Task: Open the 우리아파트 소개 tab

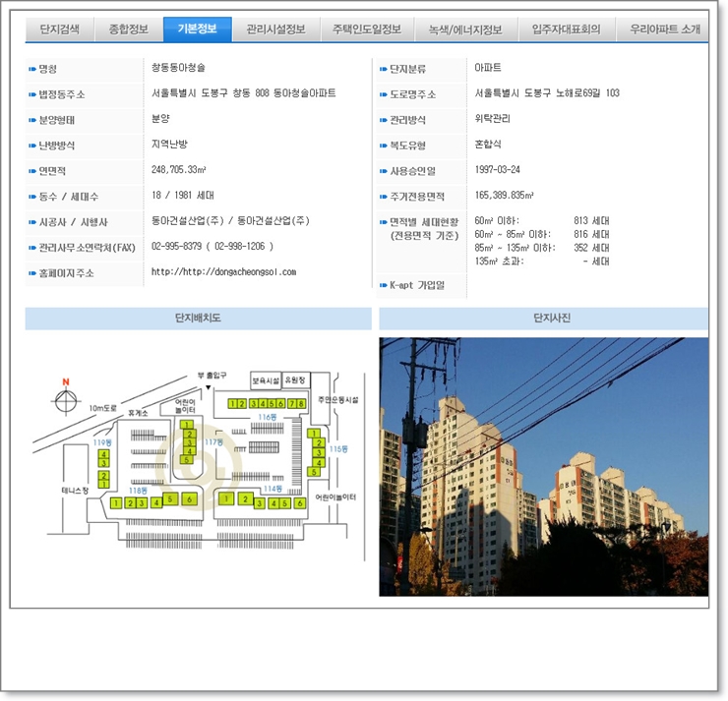Action: coord(663,29)
